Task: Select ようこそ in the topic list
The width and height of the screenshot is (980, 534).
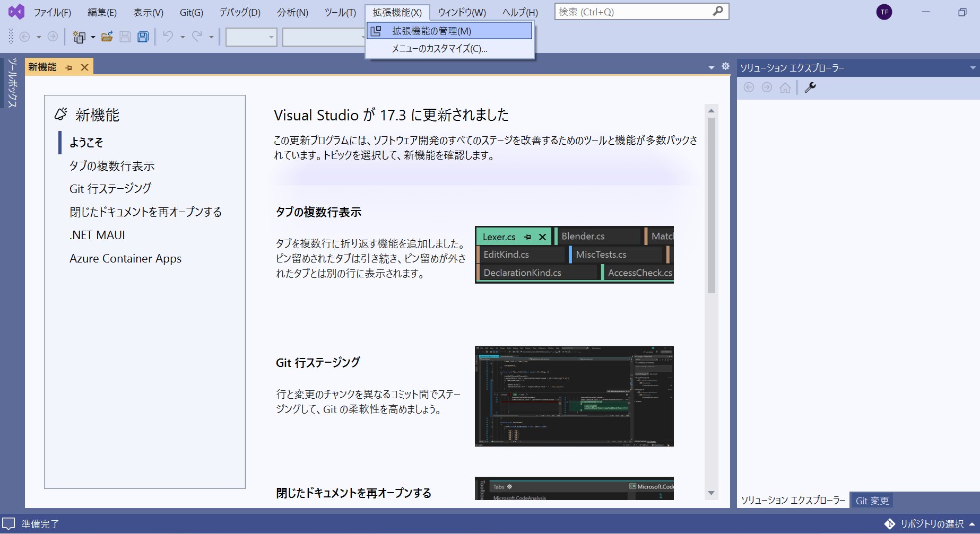Action: coord(86,142)
